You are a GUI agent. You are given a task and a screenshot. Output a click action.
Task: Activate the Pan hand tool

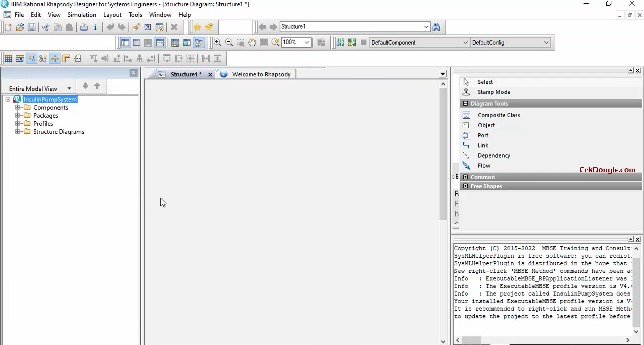click(252, 42)
